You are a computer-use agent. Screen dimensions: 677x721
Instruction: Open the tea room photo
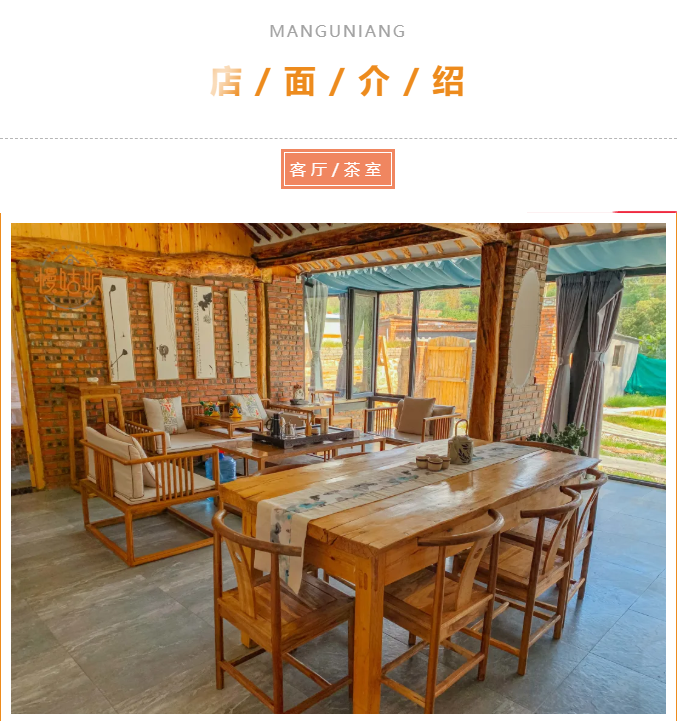[x=338, y=468]
